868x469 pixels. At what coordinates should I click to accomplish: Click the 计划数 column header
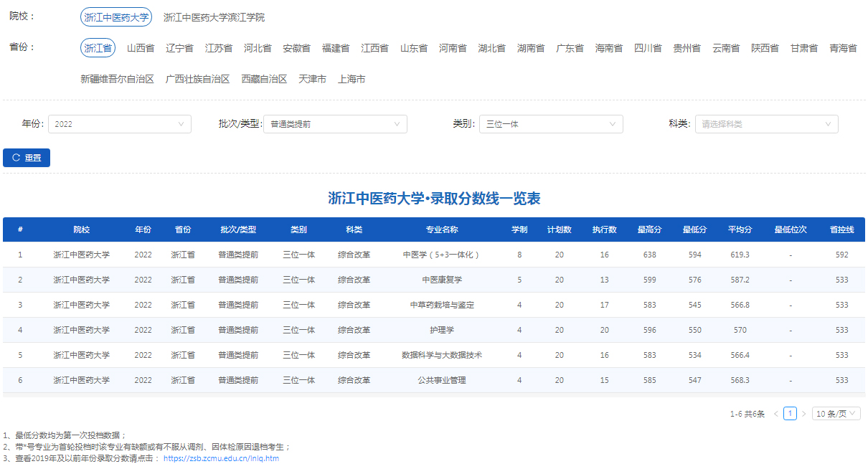[x=559, y=229]
